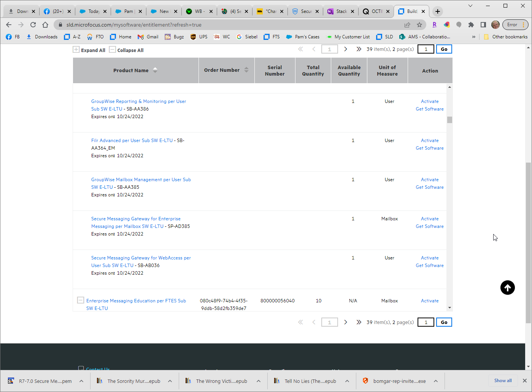Open the browser extensions puzzle icon

pos(471,25)
